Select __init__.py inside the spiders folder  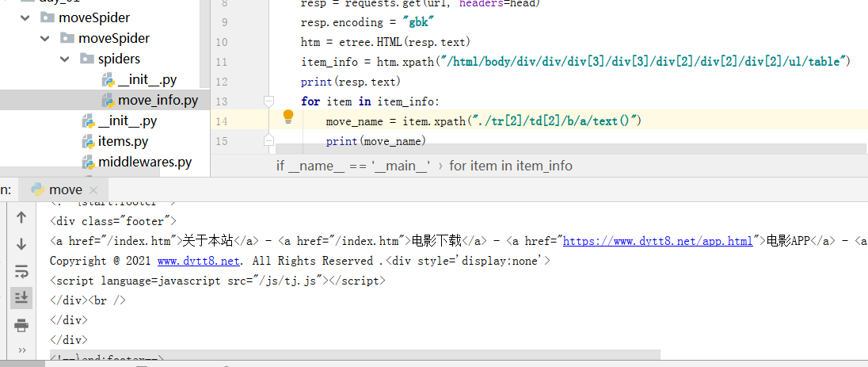point(147,79)
